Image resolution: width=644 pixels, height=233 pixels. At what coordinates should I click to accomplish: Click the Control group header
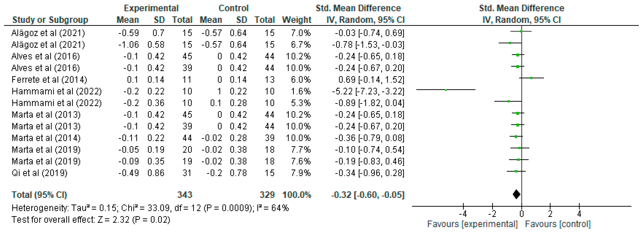[233, 8]
